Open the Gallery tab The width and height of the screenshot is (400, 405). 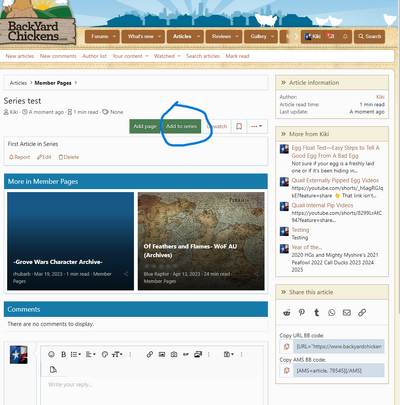pyautogui.click(x=258, y=36)
